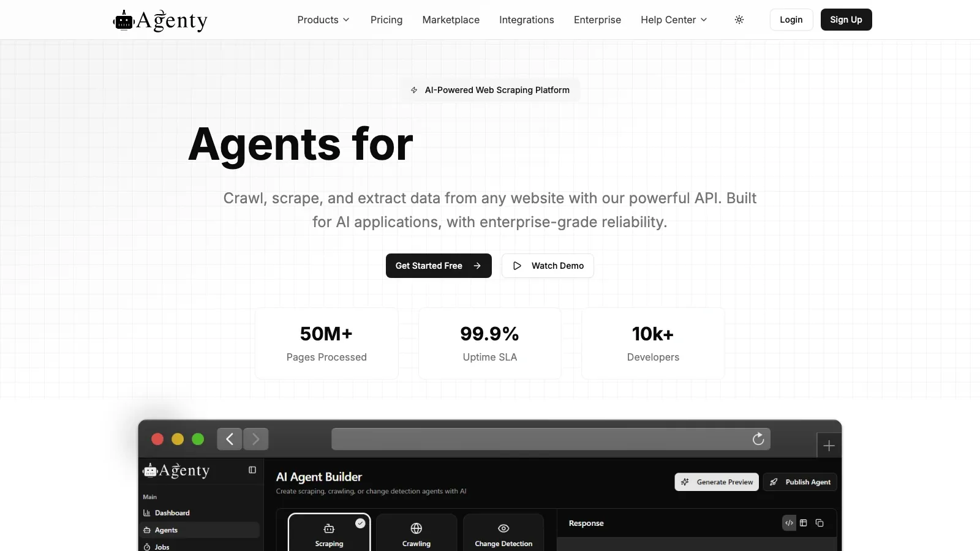The height and width of the screenshot is (551, 980).
Task: Click the plus new-tab icon in demo browser
Action: [829, 446]
